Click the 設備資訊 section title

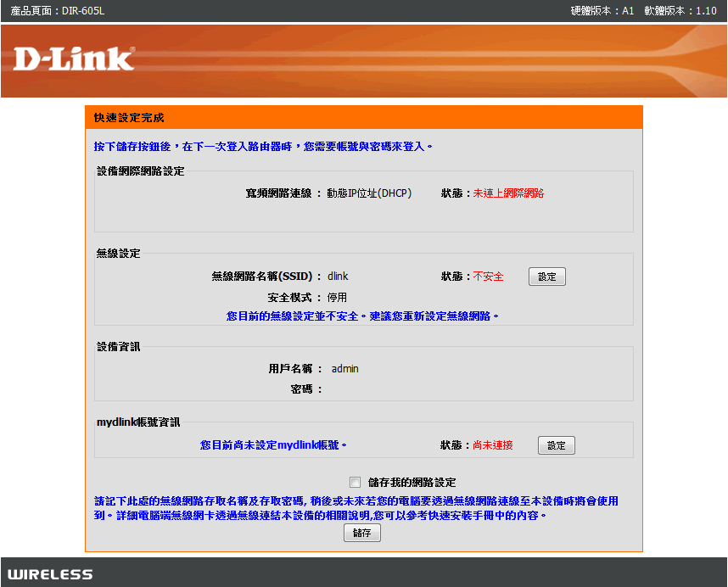119,347
